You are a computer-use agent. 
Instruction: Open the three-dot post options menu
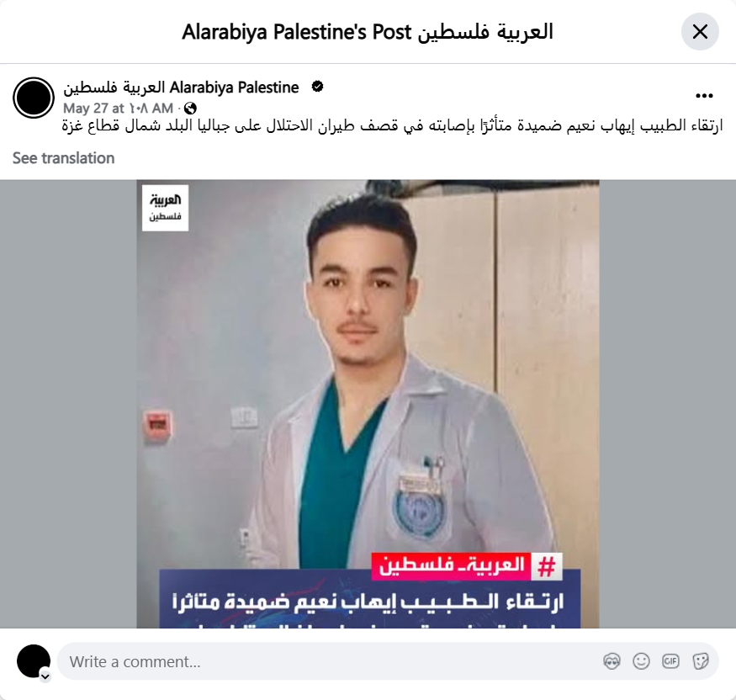(704, 96)
